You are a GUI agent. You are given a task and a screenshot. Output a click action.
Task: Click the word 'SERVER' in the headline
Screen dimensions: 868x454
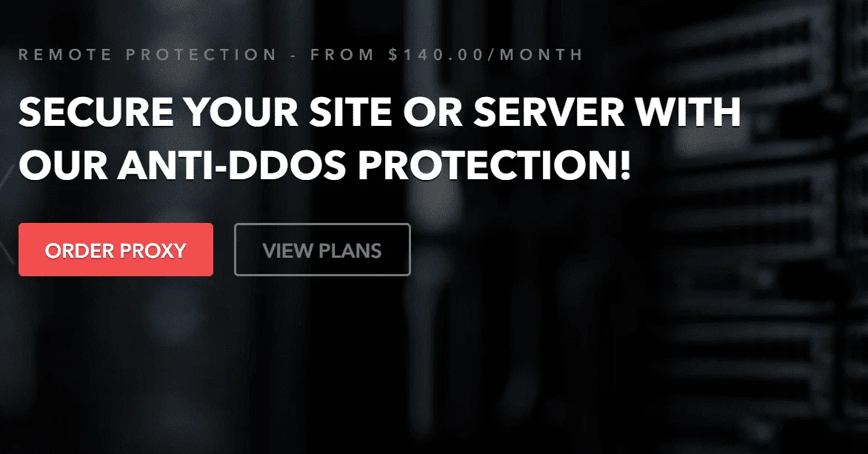point(549,113)
